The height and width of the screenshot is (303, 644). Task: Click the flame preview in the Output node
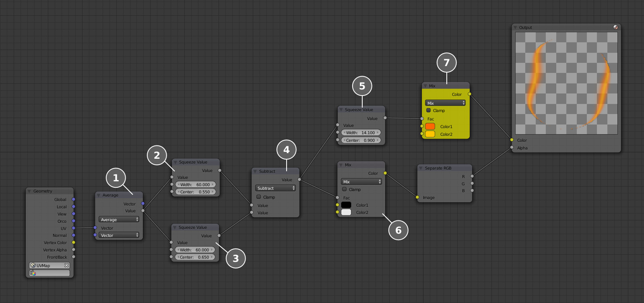tap(566, 83)
